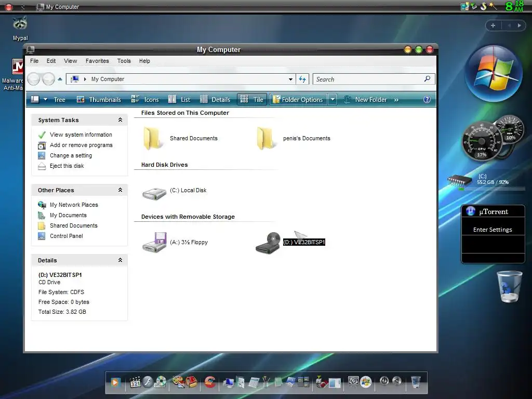This screenshot has width=532, height=399.
Task: Collapse the System Tasks panel
Action: pos(120,120)
